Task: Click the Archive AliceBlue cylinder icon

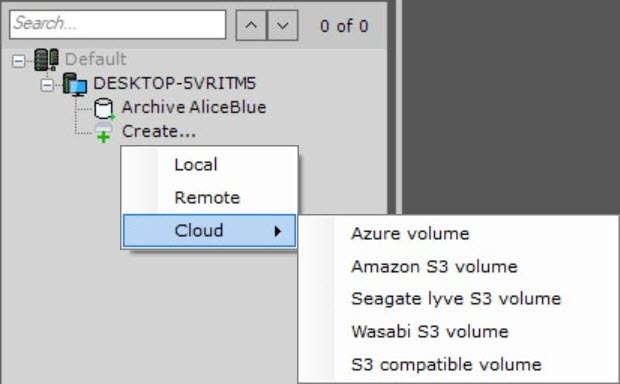Action: pyautogui.click(x=104, y=108)
